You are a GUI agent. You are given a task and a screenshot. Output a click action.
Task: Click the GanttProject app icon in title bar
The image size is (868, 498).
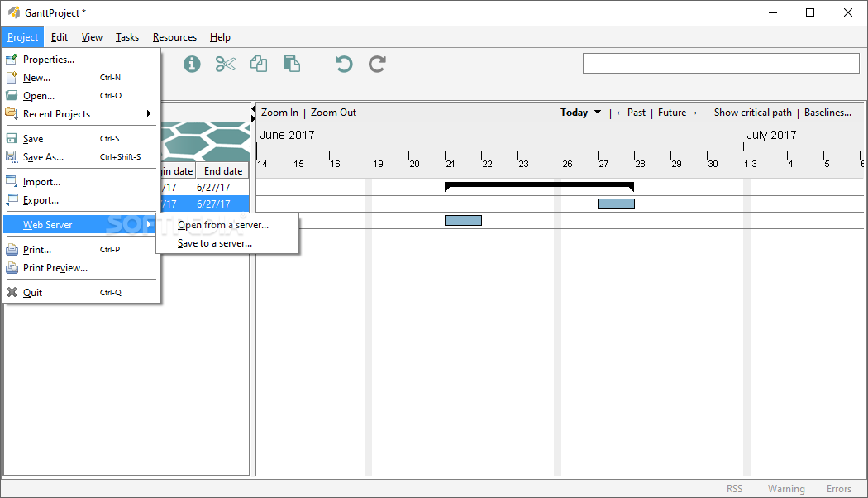[13, 12]
